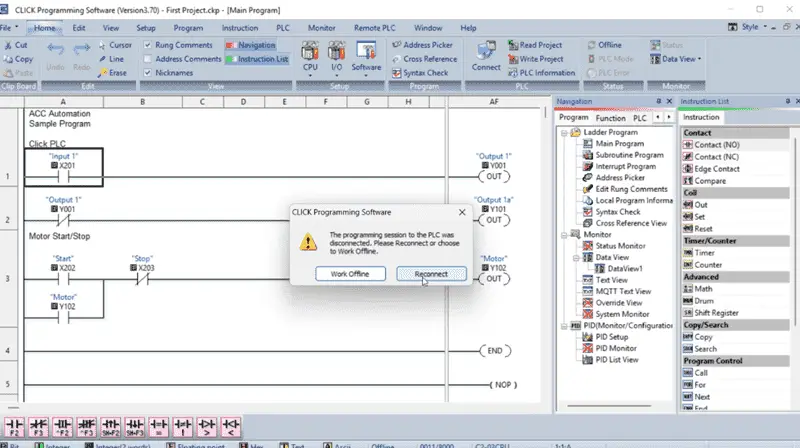Close the disconnect warning dialog

coord(462,212)
